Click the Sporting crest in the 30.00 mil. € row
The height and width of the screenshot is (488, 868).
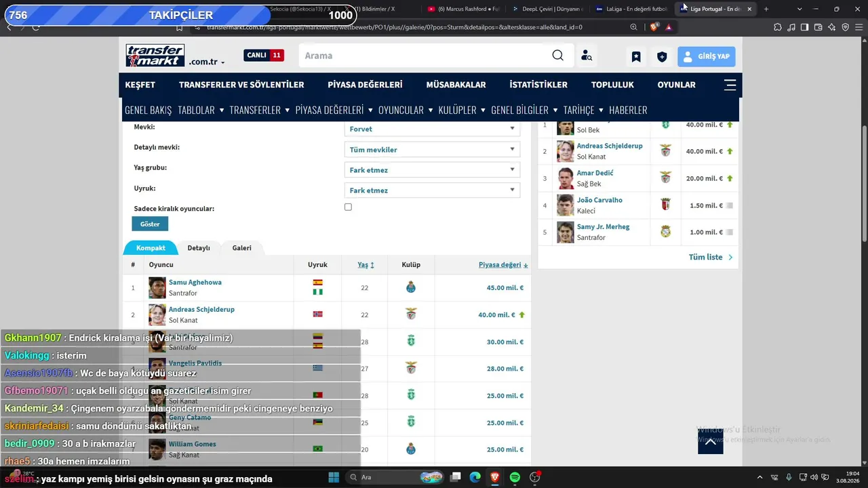pos(410,341)
